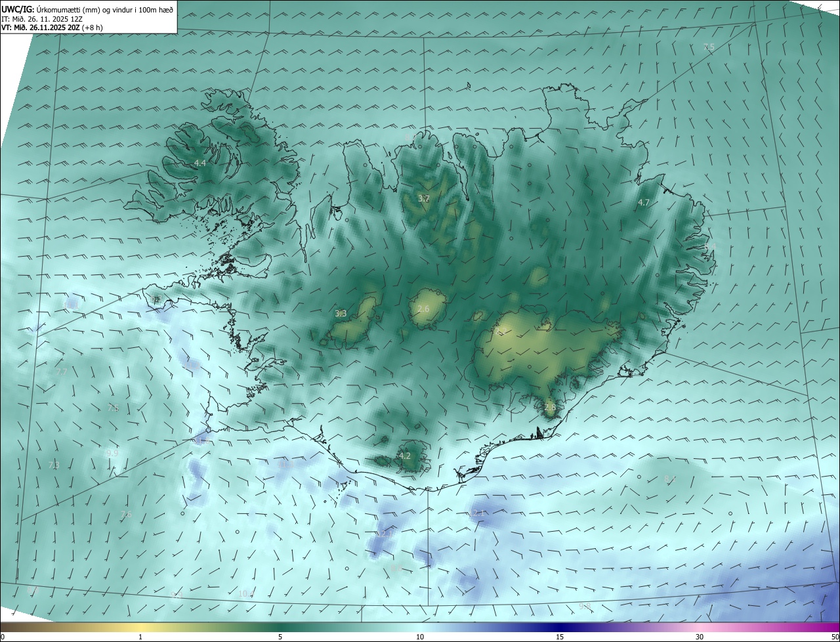Screen dimensions: 840x642
Task: Select the '1' tick on the color scale
Action: click(x=140, y=637)
